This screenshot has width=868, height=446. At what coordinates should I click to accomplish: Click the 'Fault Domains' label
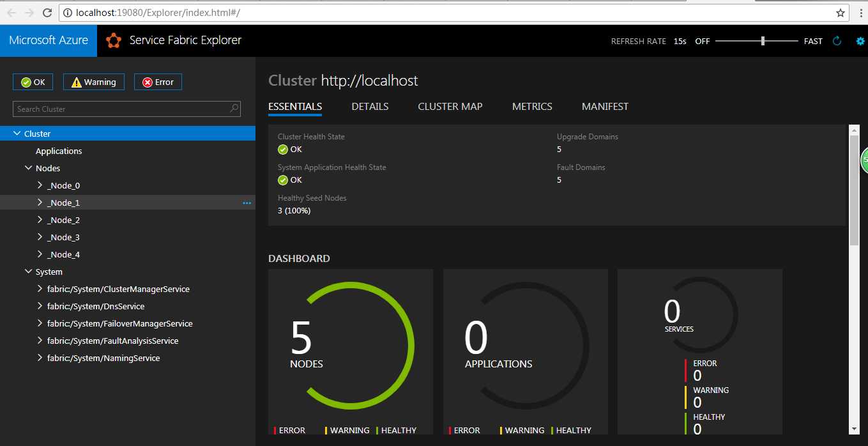click(581, 167)
